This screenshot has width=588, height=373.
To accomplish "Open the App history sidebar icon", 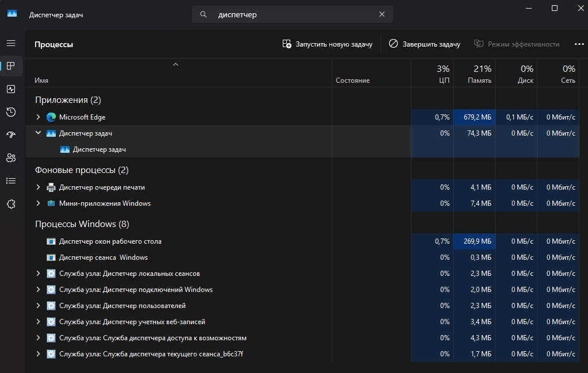I will coord(10,111).
